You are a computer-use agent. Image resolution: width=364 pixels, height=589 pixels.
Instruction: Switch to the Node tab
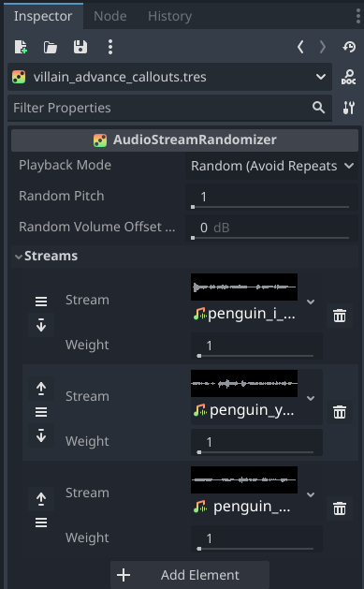tap(110, 16)
